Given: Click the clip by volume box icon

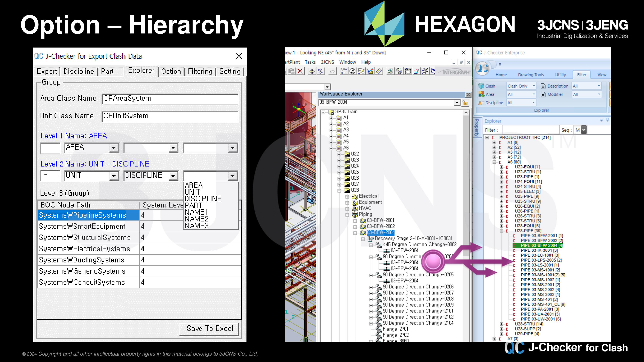Looking at the screenshot, I should (x=408, y=71).
